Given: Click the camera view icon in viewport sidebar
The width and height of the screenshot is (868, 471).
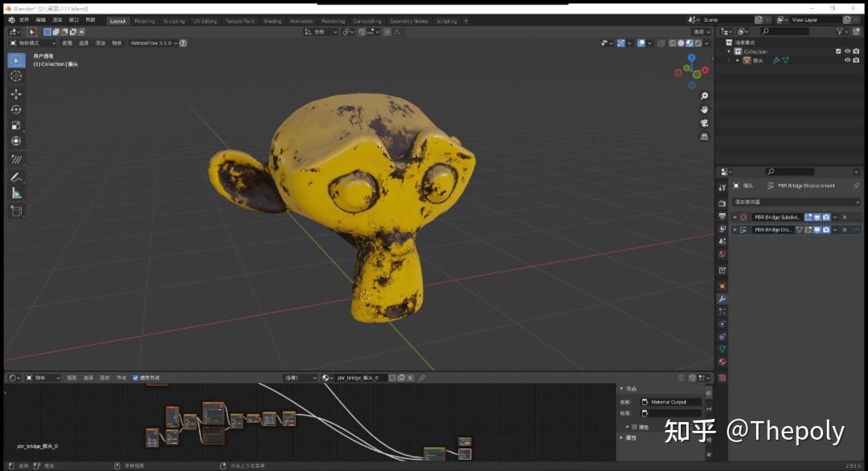Looking at the screenshot, I should click(704, 122).
